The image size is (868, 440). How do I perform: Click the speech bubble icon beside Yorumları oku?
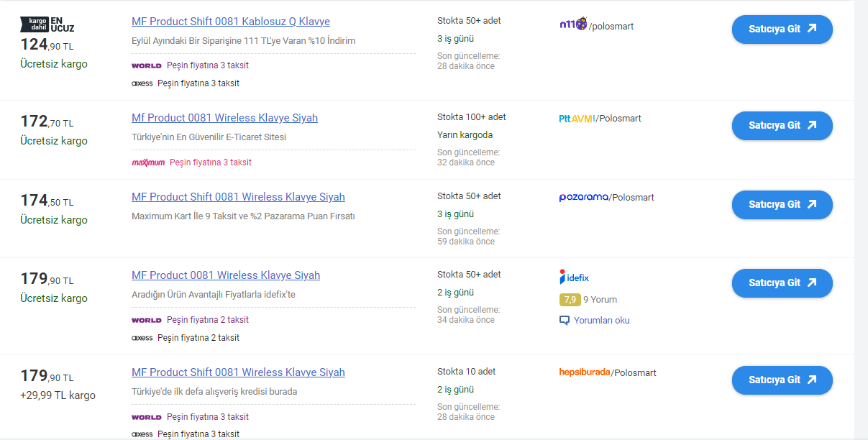click(x=565, y=321)
